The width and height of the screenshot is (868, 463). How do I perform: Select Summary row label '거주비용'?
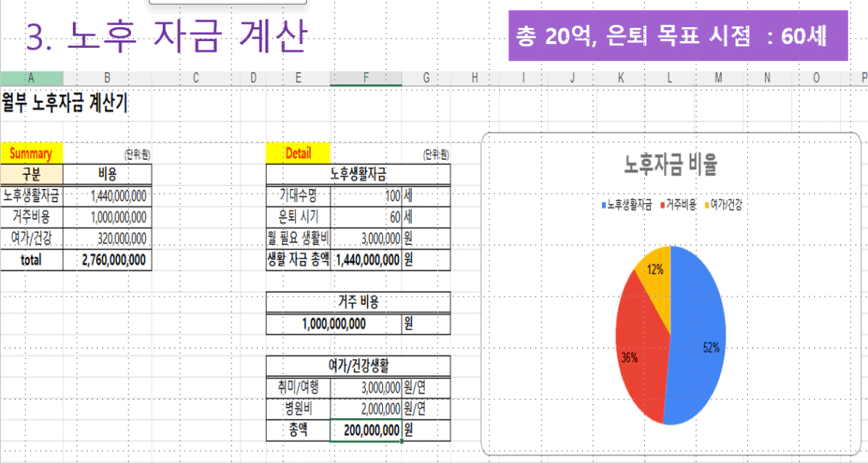point(32,217)
